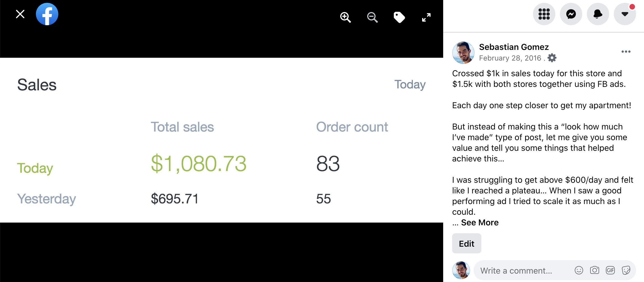
Task: Insert an emoji in comment
Action: [x=579, y=270]
